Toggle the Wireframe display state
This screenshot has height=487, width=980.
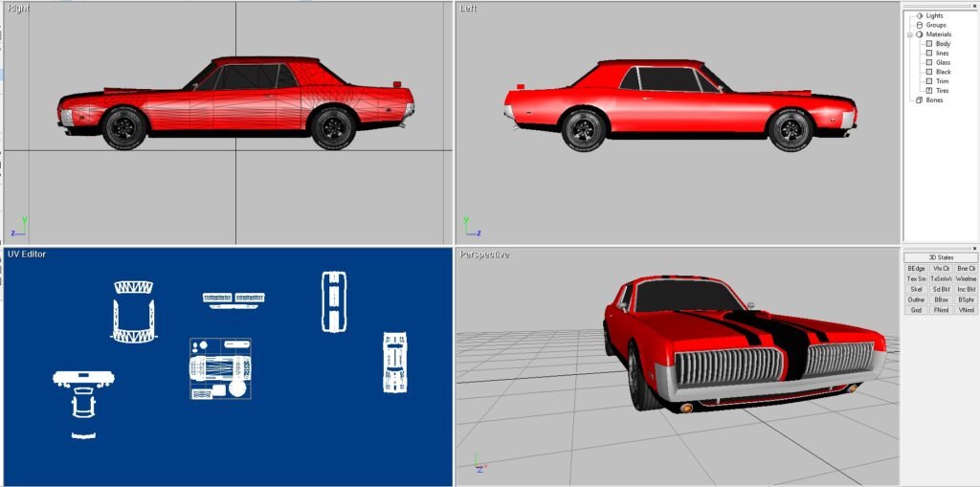(966, 278)
